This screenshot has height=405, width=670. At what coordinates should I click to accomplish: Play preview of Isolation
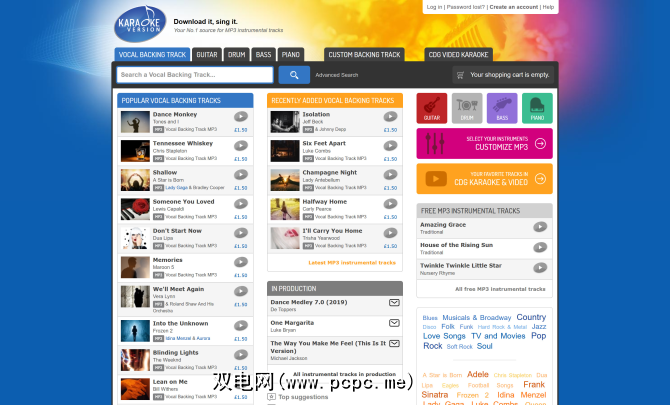click(390, 116)
